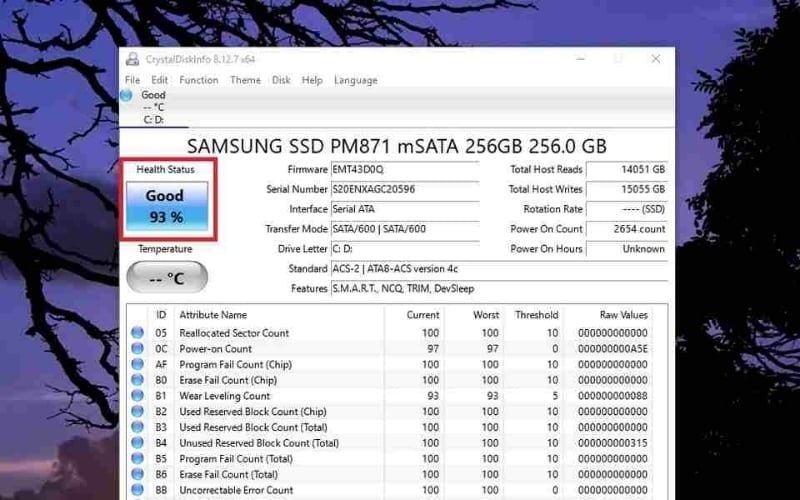Click the Threshold column header
The width and height of the screenshot is (800, 500).
tap(536, 315)
